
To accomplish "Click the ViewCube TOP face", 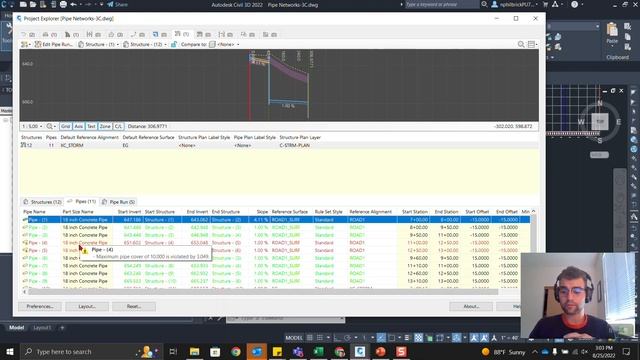I will tap(600, 122).
